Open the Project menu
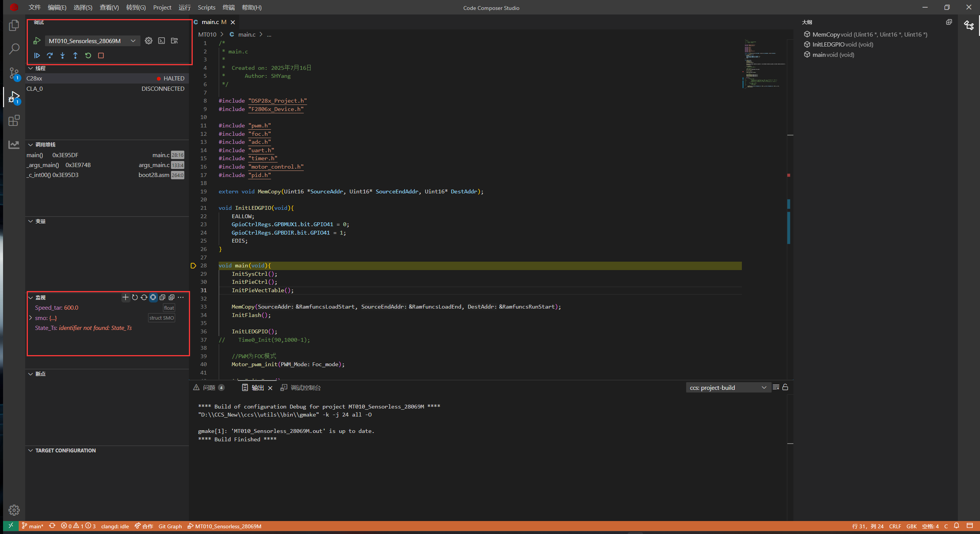Viewport: 980px width, 534px height. click(162, 7)
